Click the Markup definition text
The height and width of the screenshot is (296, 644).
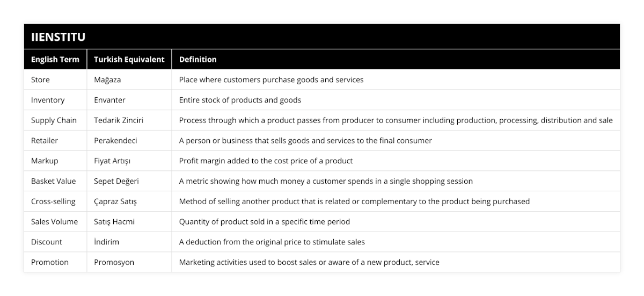[266, 161]
